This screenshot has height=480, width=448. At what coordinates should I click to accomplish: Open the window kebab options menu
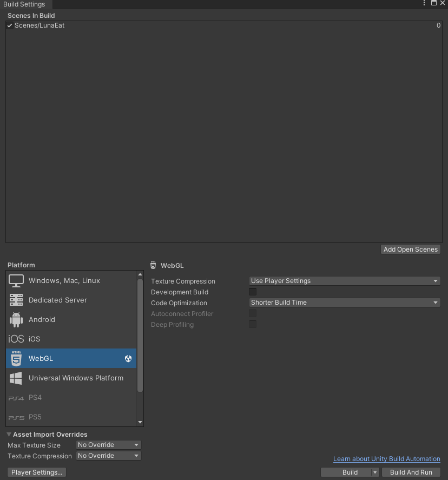pyautogui.click(x=424, y=3)
